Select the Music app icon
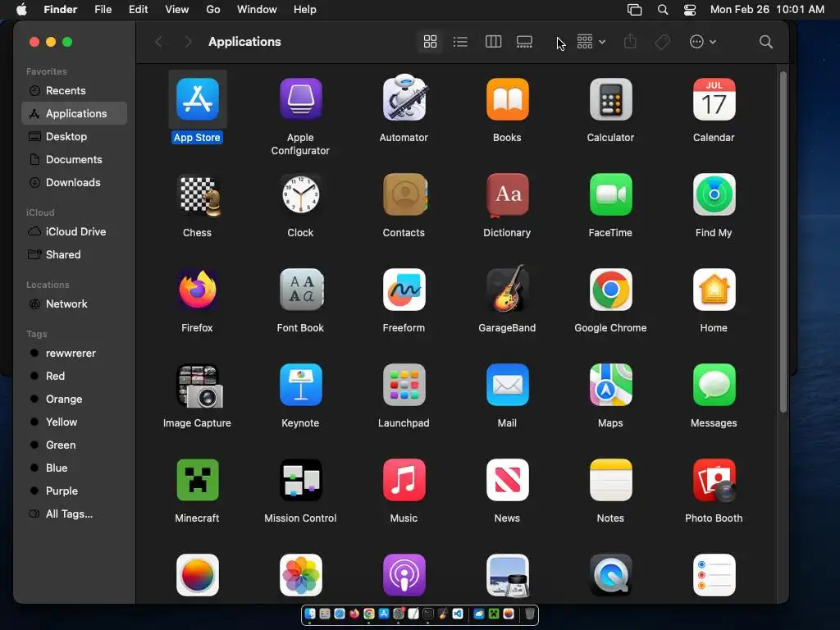The width and height of the screenshot is (840, 630). (404, 479)
